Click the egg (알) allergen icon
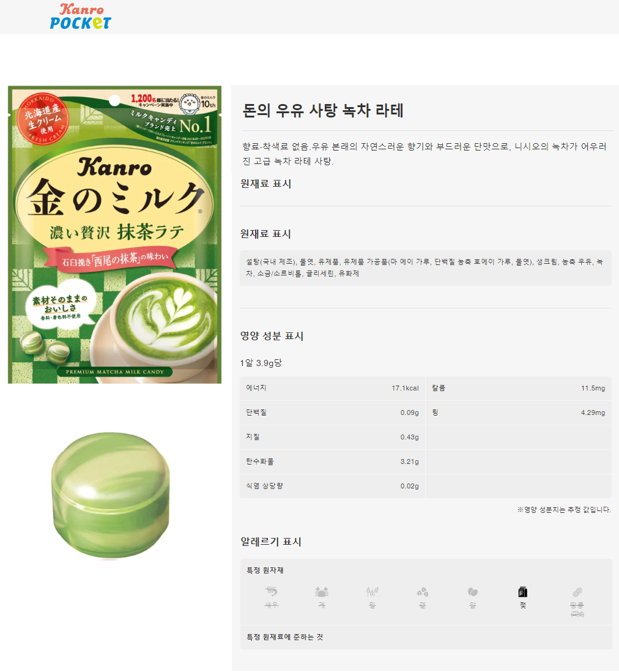This screenshot has height=672, width=619. (x=472, y=592)
